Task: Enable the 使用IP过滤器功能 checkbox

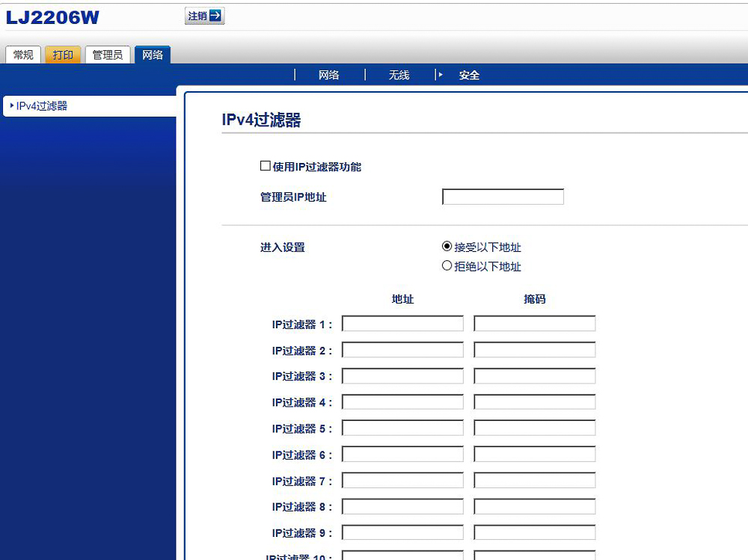Action: point(265,165)
